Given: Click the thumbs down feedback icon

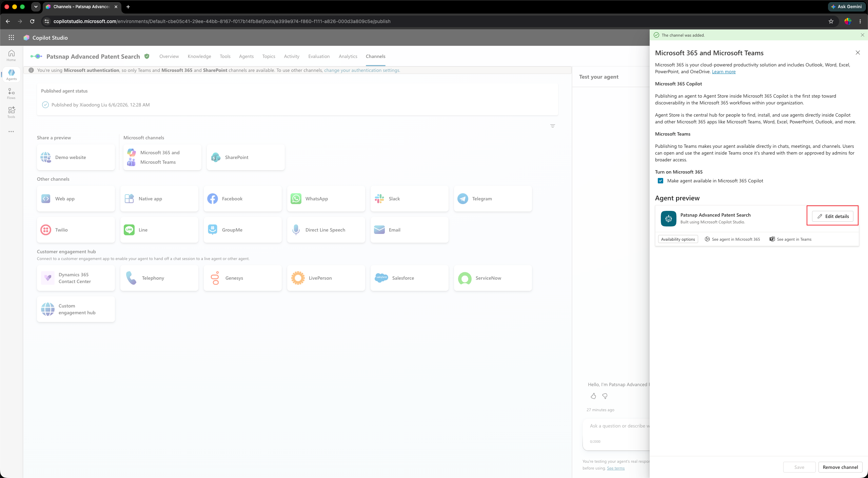Looking at the screenshot, I should 605,396.
